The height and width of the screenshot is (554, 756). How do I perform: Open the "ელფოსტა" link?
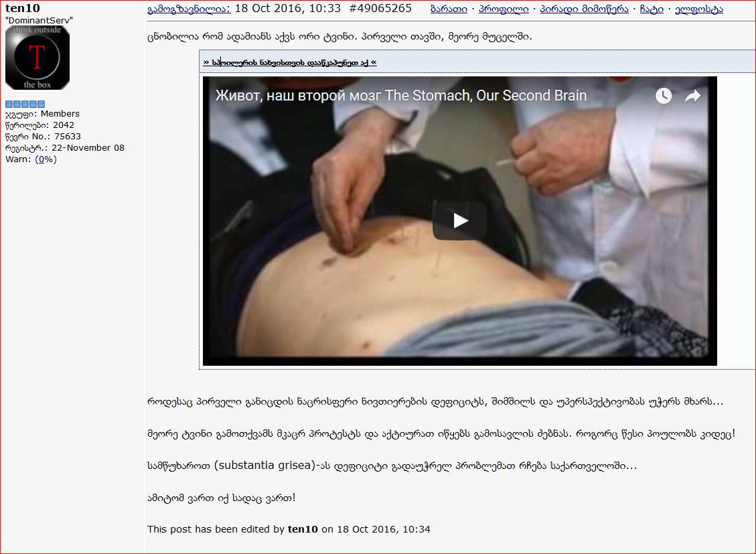point(698,9)
